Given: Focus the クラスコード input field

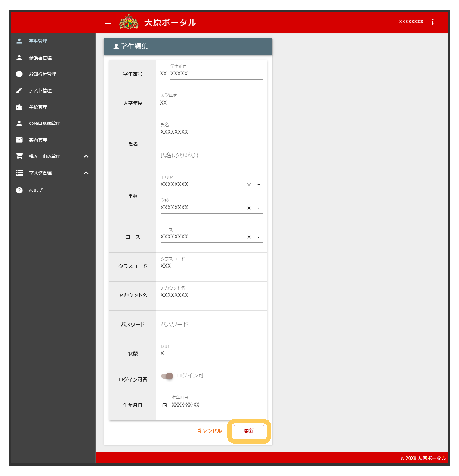Looking at the screenshot, I should tap(211, 266).
